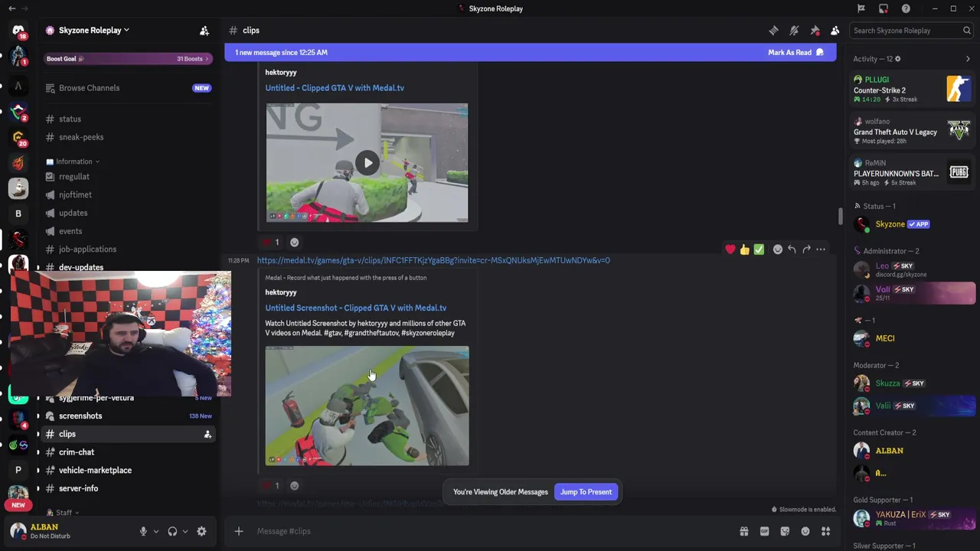The height and width of the screenshot is (551, 980).
Task: Forward the message arrow icon
Action: [806, 249]
